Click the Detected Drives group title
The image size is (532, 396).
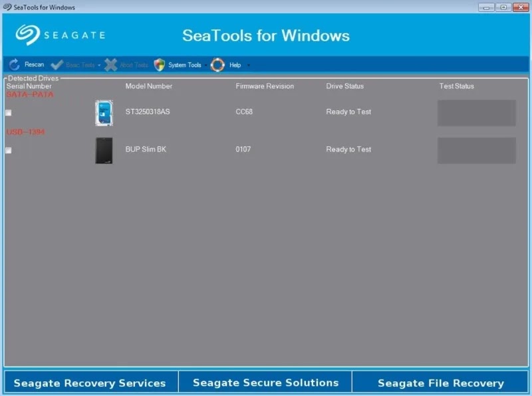pos(33,78)
